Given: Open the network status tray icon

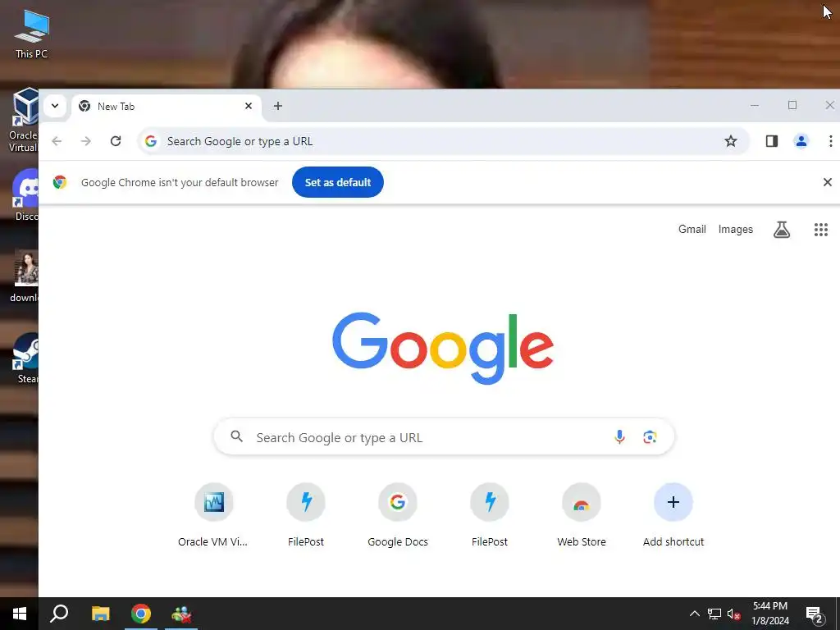Looking at the screenshot, I should [714, 614].
